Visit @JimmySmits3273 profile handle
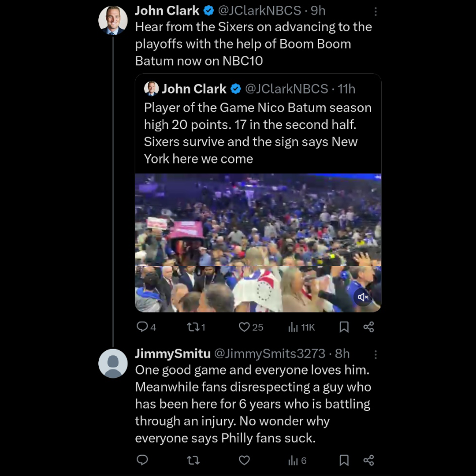 270,353
